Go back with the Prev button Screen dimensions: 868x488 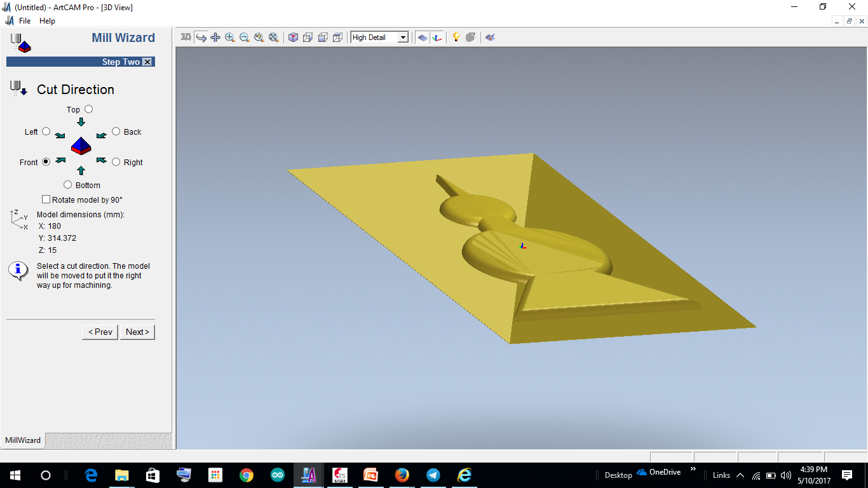[100, 332]
